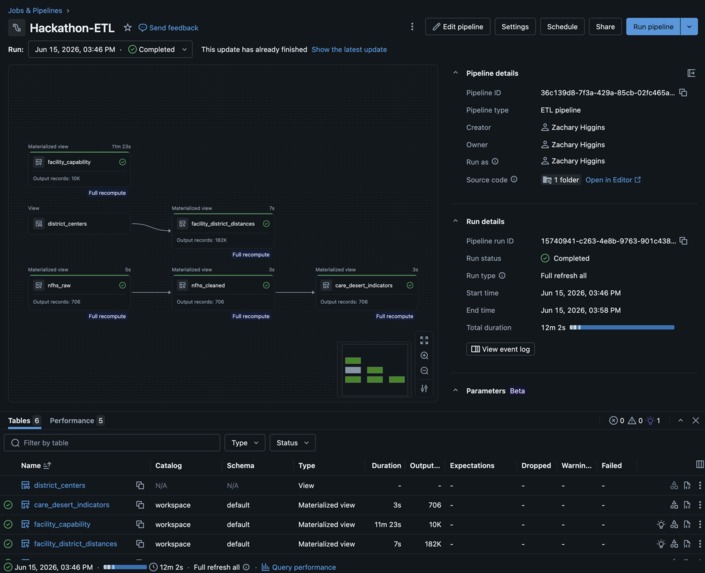Open source file icon for care_desert_indicators row
The width and height of the screenshot is (705, 573).
[687, 505]
